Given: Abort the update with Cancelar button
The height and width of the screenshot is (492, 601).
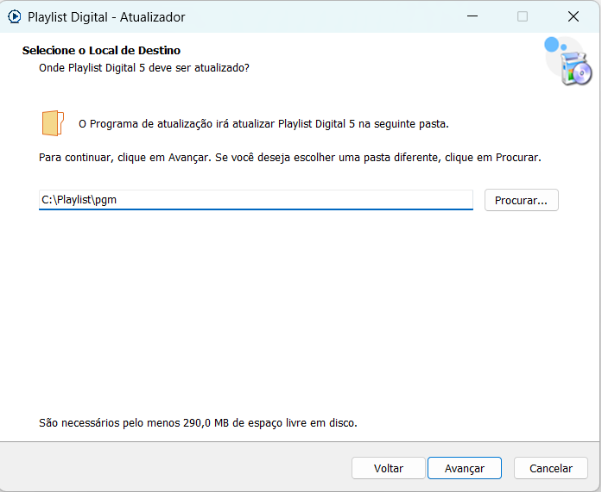Looking at the screenshot, I should pos(550,468).
